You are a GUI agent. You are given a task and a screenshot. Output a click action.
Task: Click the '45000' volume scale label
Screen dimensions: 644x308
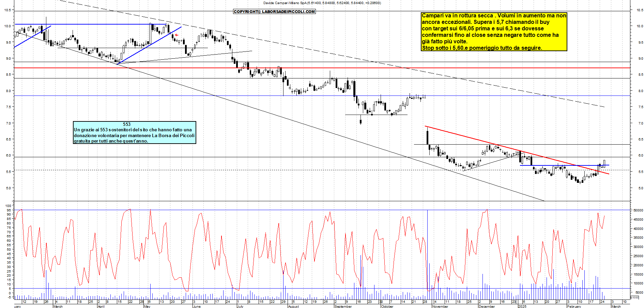click(638, 220)
